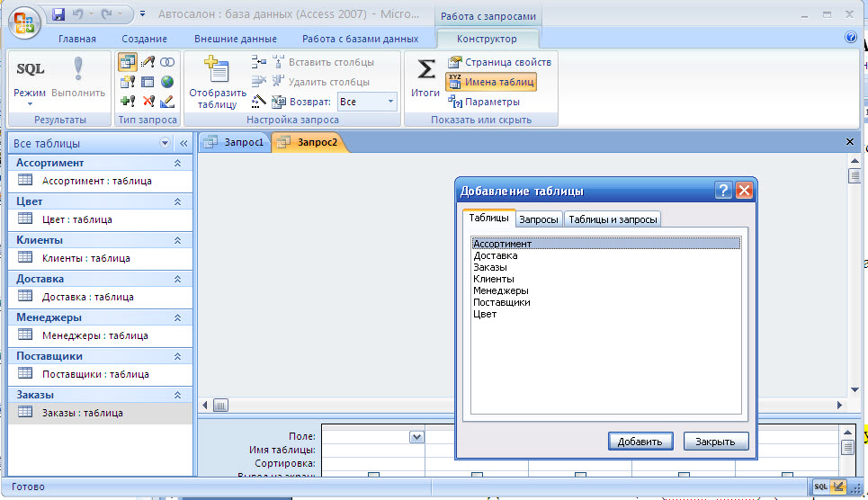
Task: Toggle the Имена таблиц row
Action: click(x=491, y=82)
